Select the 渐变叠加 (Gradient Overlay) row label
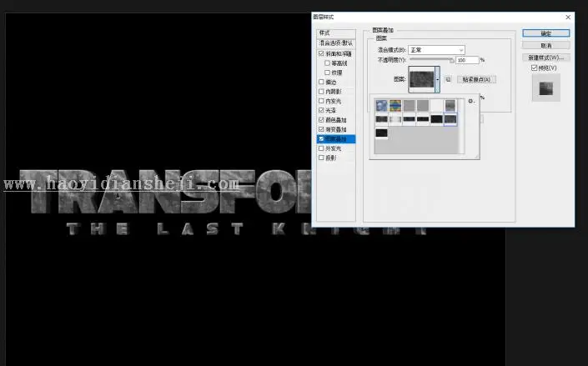The width and height of the screenshot is (588, 366). pos(336,129)
